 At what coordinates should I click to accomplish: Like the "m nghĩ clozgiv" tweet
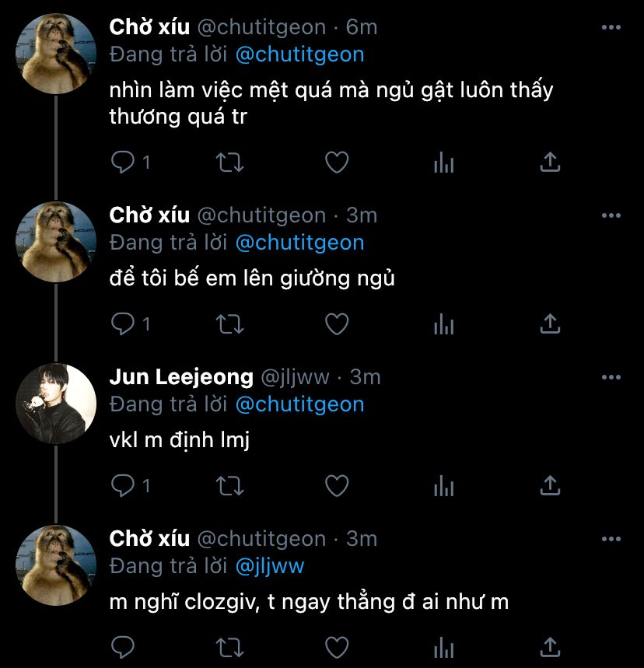pyautogui.click(x=337, y=648)
